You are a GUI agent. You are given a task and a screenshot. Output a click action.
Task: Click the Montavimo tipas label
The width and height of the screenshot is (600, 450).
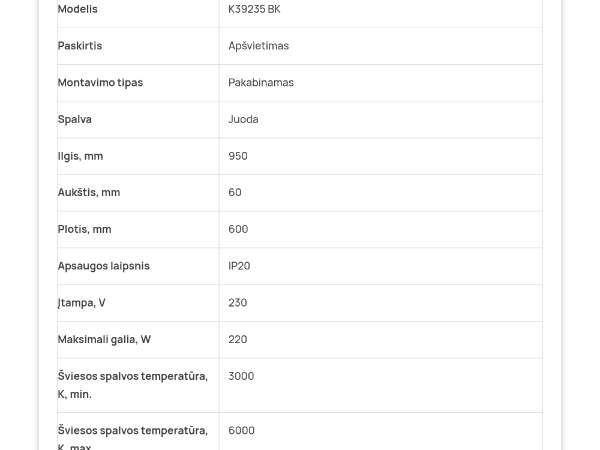100,83
